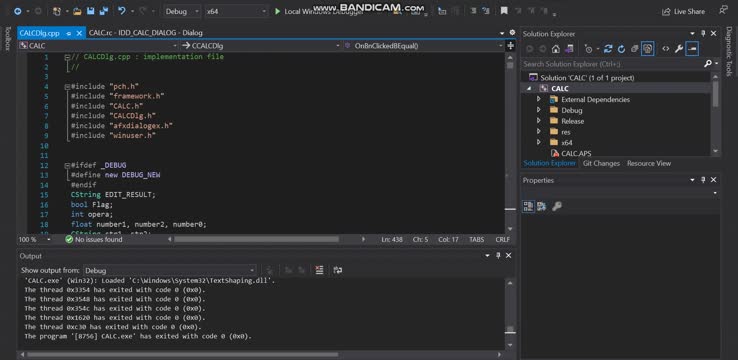738x360 pixels.
Task: Click the Property Pages wrench in Properties
Action: (557, 206)
